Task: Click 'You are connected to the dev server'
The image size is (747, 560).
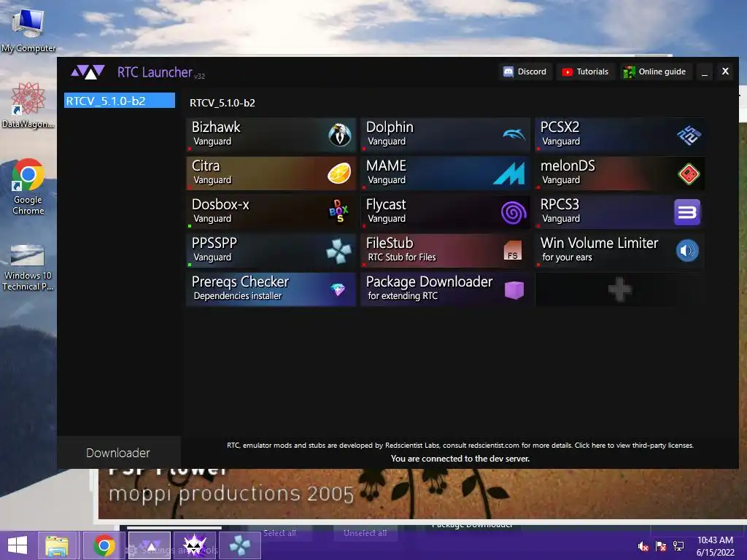Action: click(460, 459)
